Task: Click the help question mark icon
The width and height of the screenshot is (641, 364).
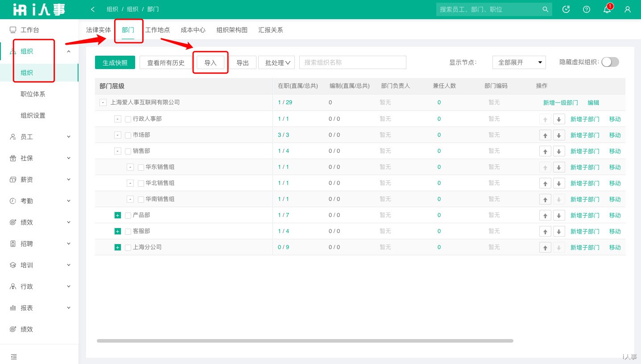Action: 586,9
